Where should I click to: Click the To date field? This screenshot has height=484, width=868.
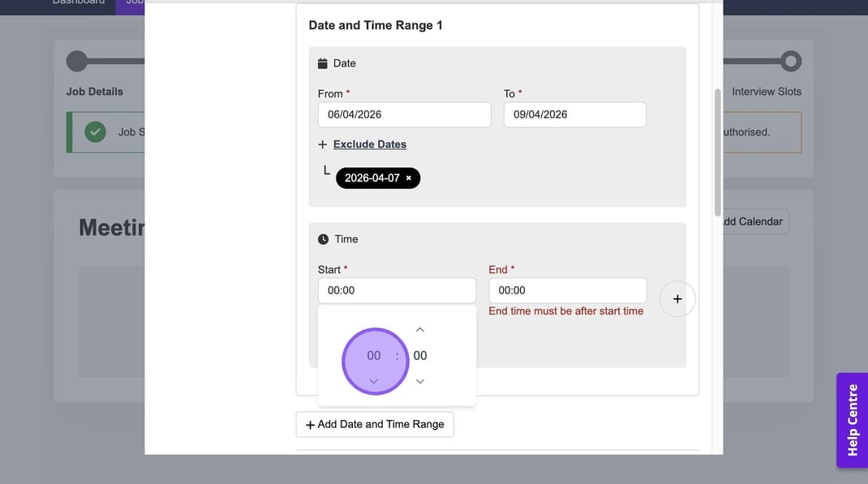[574, 114]
